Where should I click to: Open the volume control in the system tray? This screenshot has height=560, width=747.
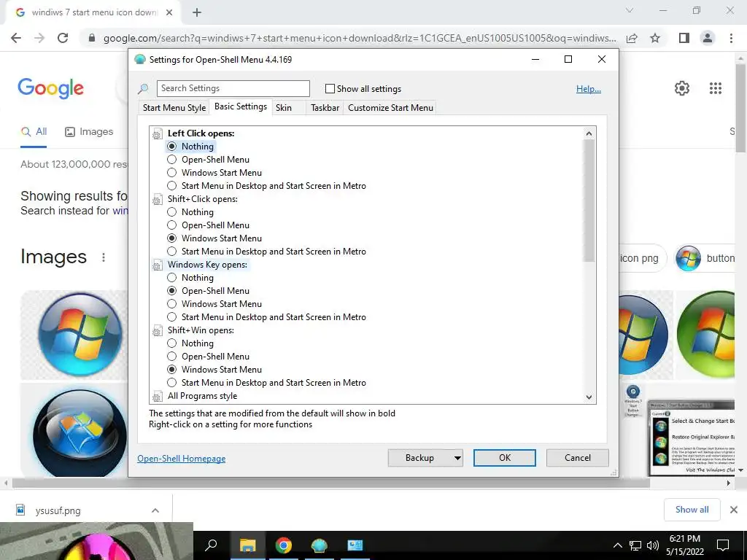[x=653, y=545]
